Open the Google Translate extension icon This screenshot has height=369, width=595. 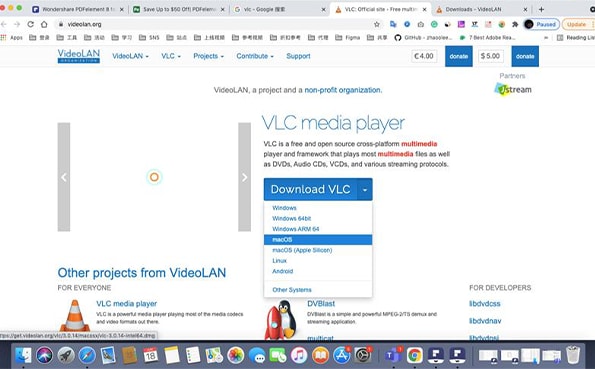pos(393,24)
